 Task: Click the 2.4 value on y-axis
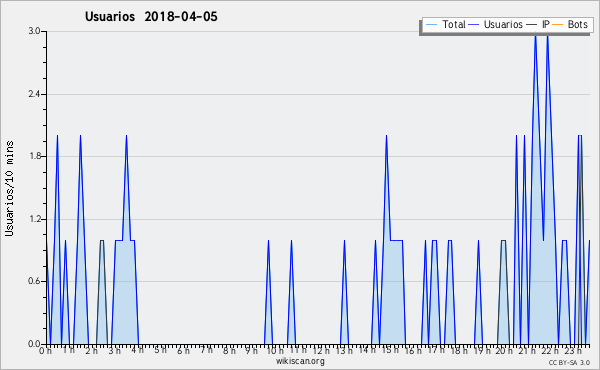pyautogui.click(x=34, y=94)
